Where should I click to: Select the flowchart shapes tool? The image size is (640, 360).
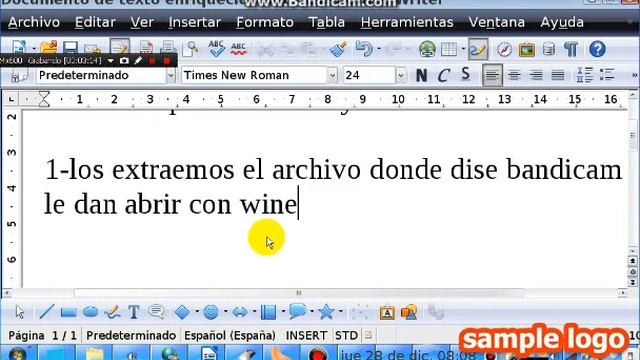pos(268,312)
